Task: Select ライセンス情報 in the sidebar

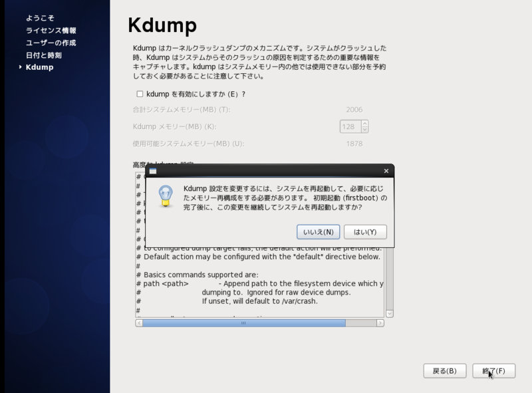Action: (x=51, y=30)
